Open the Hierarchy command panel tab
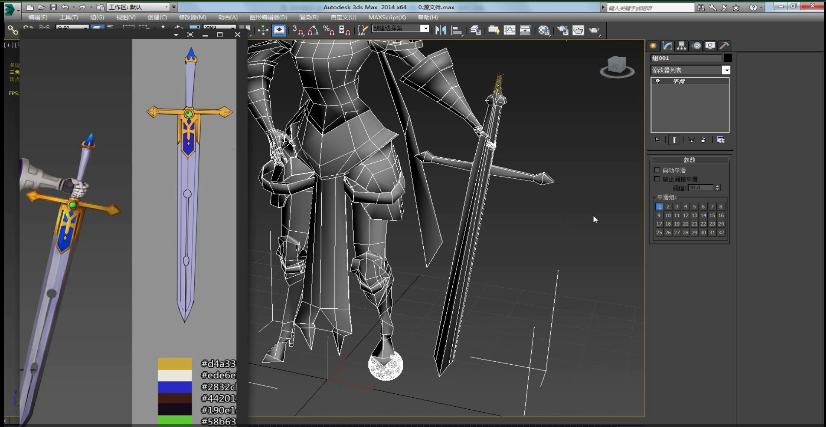This screenshot has width=826, height=427. 681,46
